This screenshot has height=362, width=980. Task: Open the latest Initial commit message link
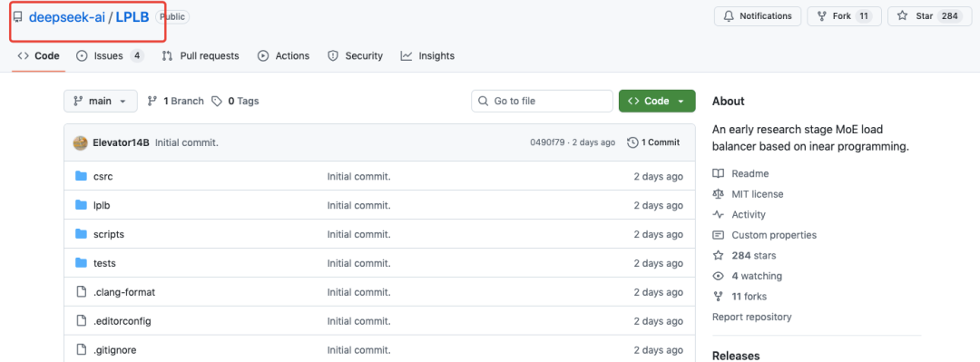point(187,142)
